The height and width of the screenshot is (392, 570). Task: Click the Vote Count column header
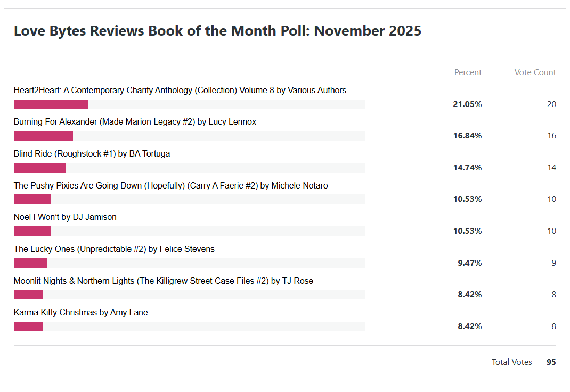[x=535, y=72]
